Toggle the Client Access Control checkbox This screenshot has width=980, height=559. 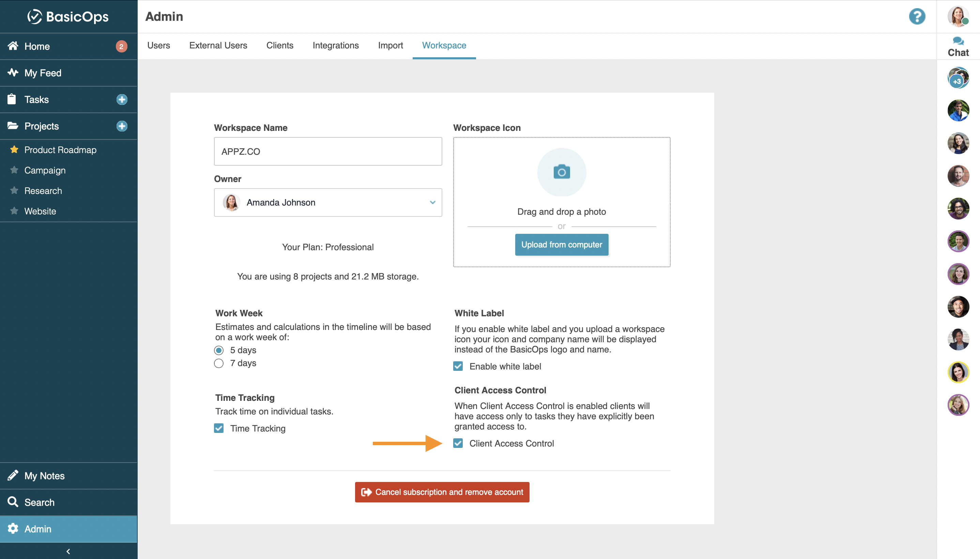click(x=458, y=443)
